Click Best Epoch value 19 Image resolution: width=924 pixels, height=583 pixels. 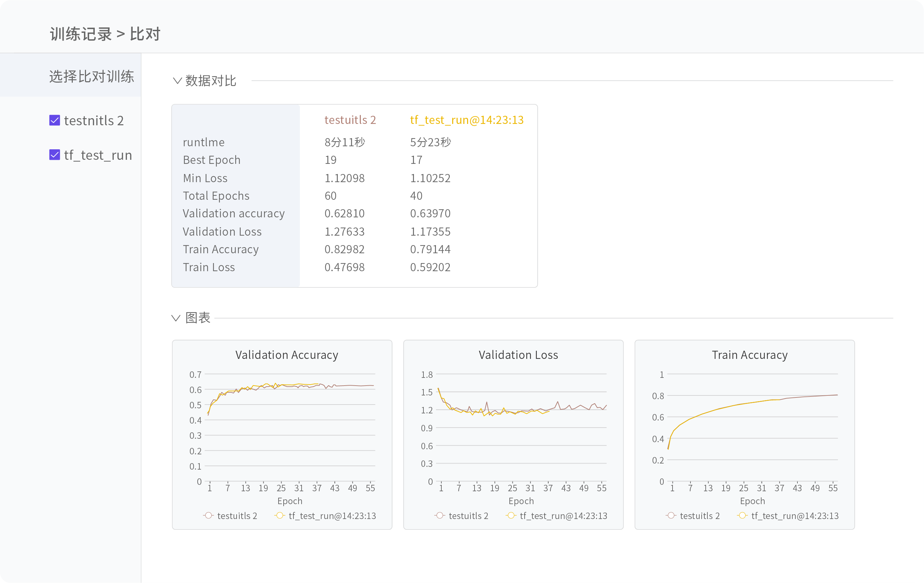330,160
